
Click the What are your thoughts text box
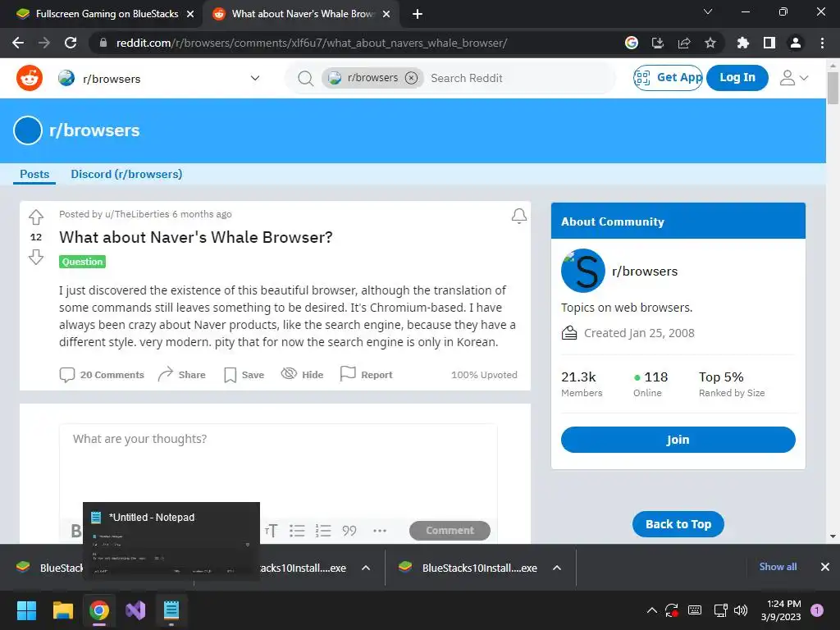[278, 470]
